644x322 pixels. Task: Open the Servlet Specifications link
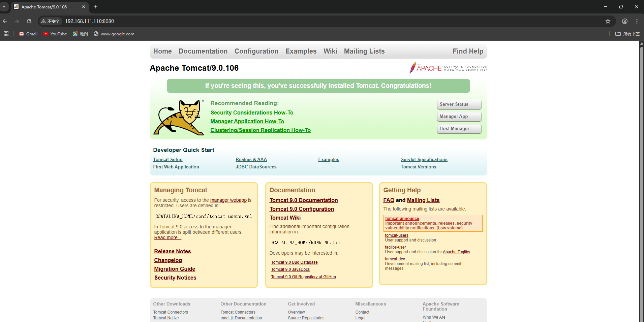[x=424, y=160]
